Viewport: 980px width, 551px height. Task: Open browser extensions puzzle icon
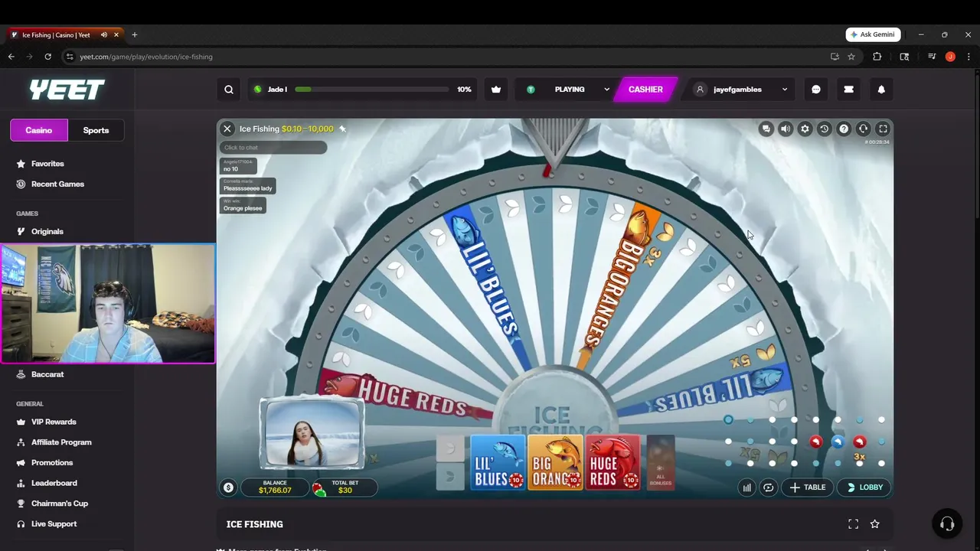point(877,57)
